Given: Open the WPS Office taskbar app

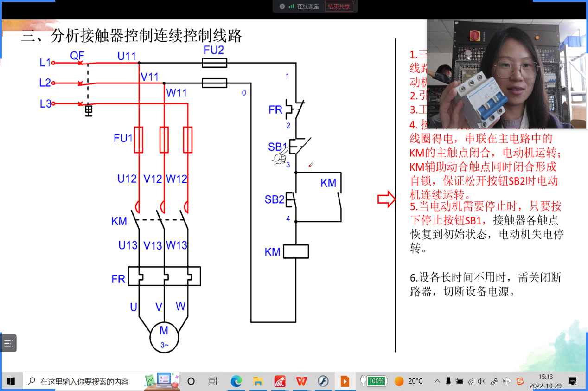Looking at the screenshot, I should [x=301, y=381].
